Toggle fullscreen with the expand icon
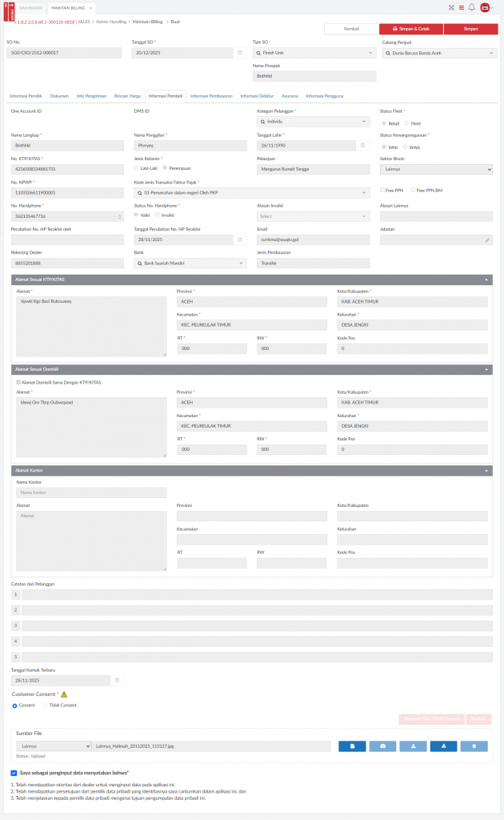The height and width of the screenshot is (820, 504). point(451,7)
